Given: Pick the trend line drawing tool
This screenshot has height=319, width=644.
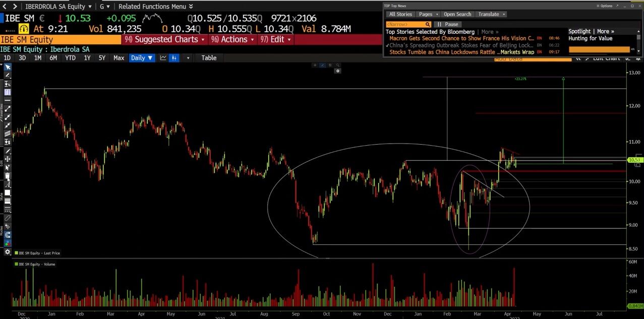Looking at the screenshot, I should 8,108.
